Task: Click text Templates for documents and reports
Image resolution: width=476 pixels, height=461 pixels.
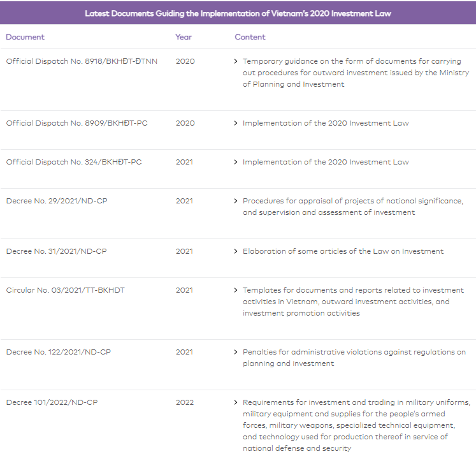Action: (x=354, y=302)
